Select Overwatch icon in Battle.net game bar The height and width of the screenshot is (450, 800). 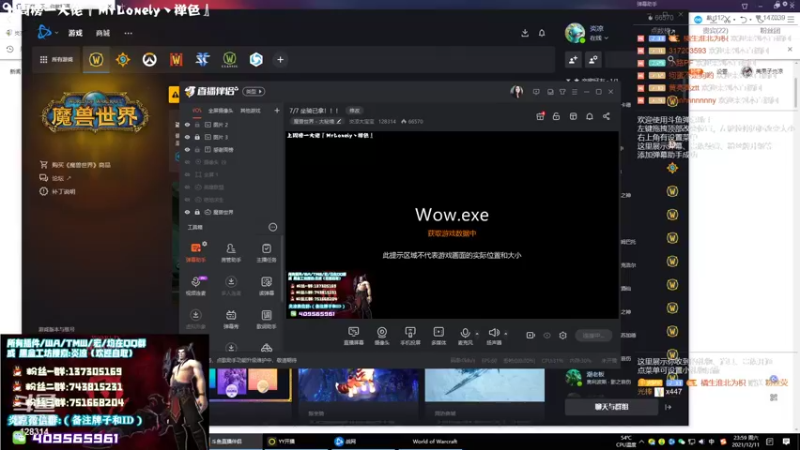pos(149,60)
